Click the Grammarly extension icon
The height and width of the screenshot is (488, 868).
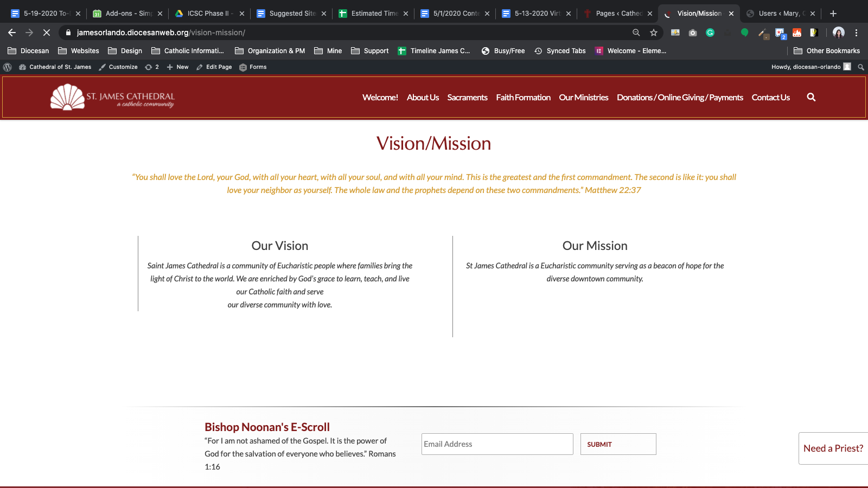click(x=710, y=33)
